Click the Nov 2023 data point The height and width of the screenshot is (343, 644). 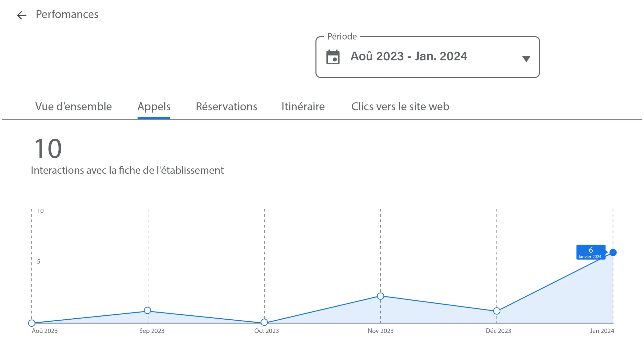coord(380,296)
